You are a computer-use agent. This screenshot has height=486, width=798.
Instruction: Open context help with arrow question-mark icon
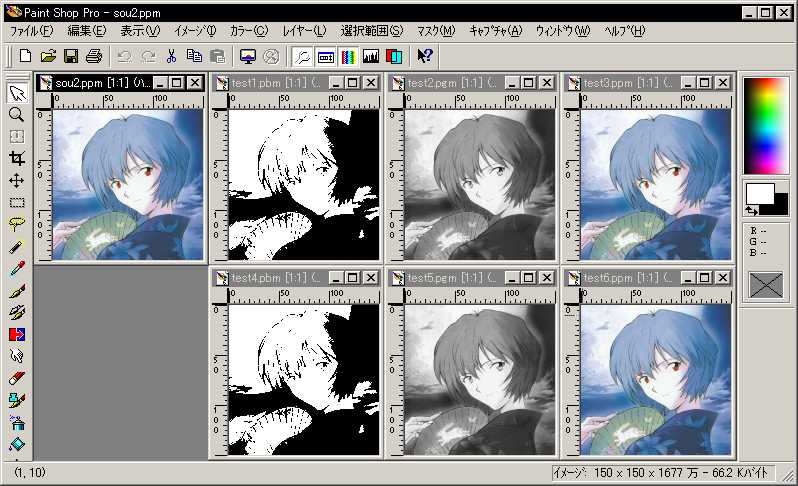tap(425, 56)
